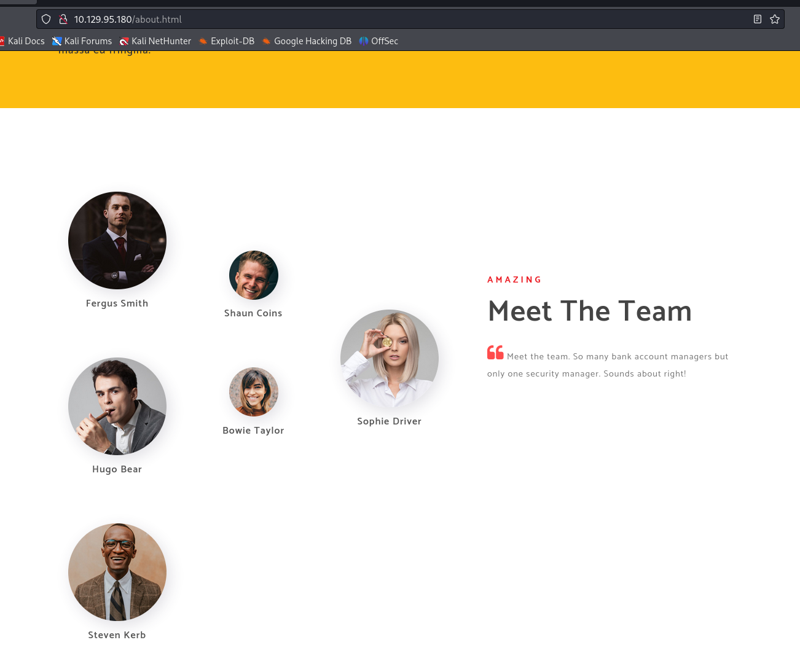Open the Kali Forums bookmark
The height and width of the screenshot is (672, 800).
[x=82, y=41]
